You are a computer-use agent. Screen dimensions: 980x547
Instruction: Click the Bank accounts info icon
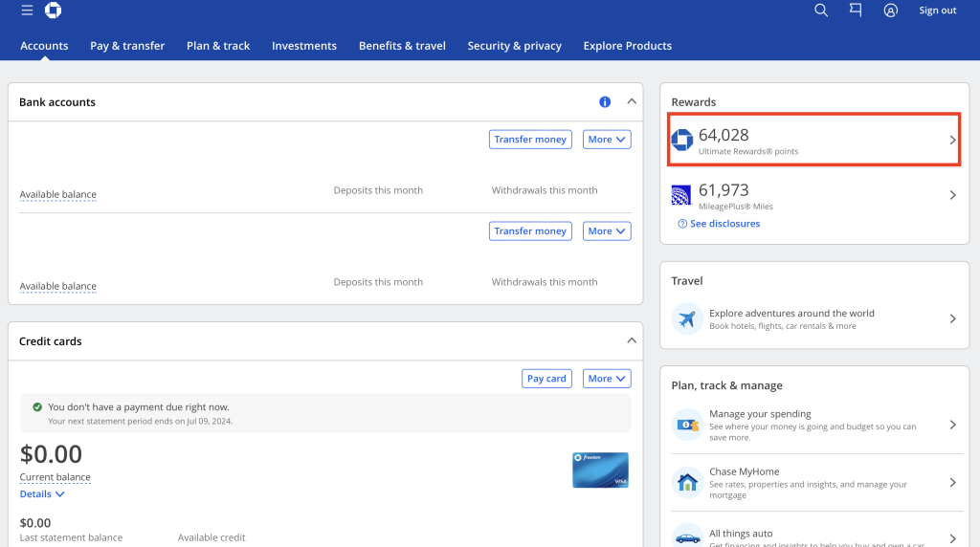click(605, 101)
